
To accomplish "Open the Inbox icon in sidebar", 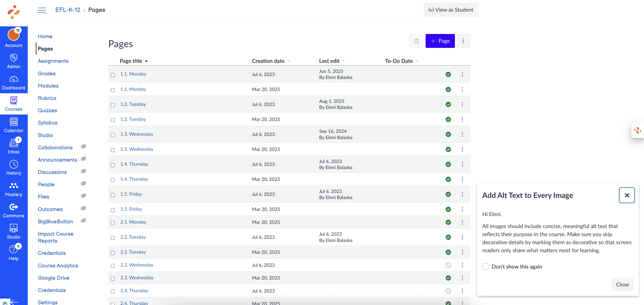I will click(13, 146).
